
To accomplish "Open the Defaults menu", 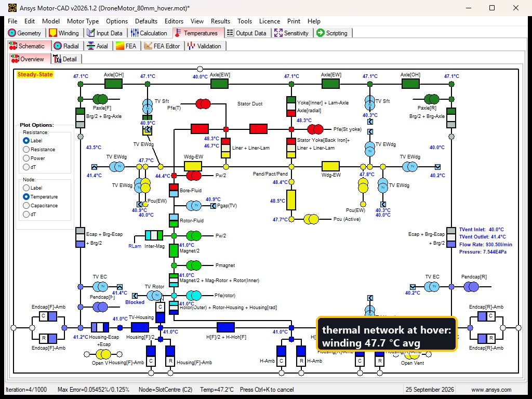I will pyautogui.click(x=146, y=21).
